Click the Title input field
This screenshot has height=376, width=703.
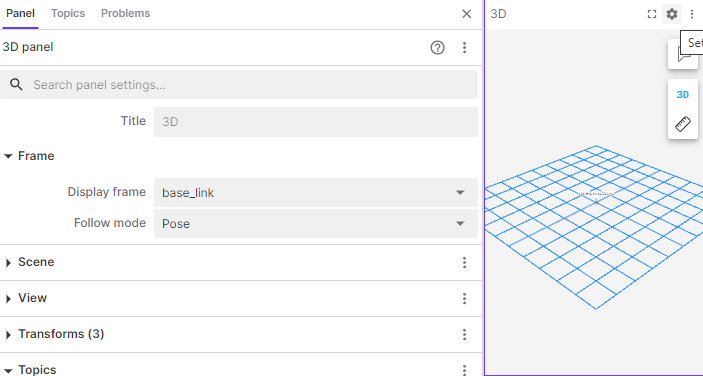point(316,122)
